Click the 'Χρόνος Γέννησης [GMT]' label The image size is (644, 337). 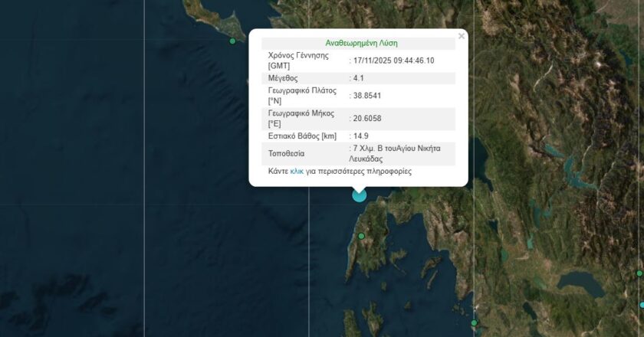point(298,61)
